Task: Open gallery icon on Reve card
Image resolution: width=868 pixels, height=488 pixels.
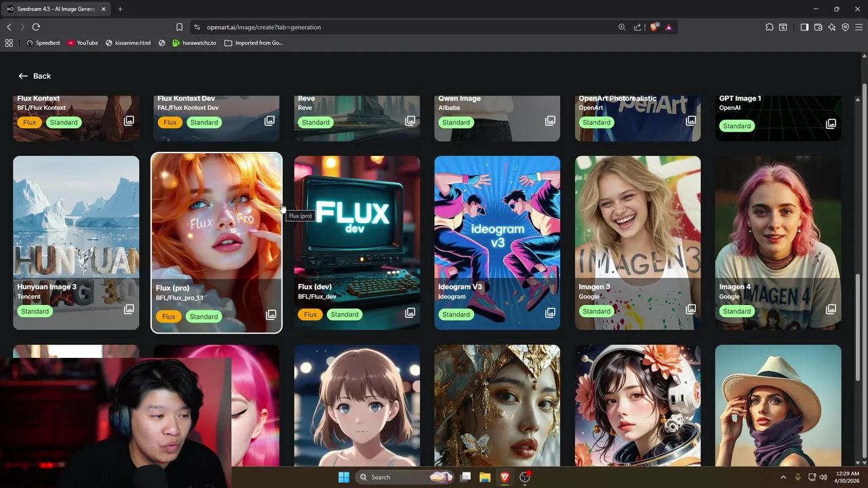Action: [410, 121]
